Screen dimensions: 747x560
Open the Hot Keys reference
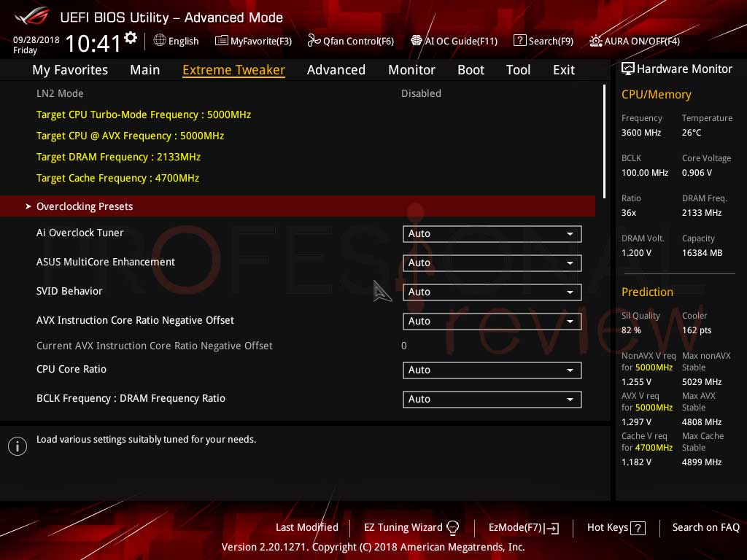616,527
